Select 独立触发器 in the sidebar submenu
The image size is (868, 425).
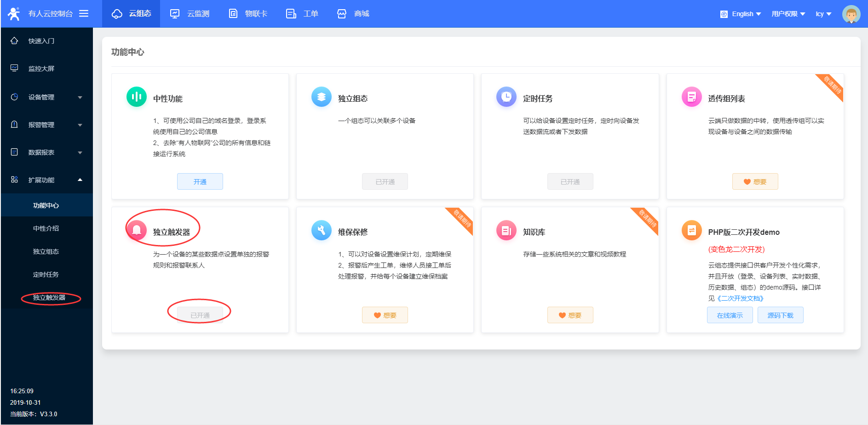[47, 297]
